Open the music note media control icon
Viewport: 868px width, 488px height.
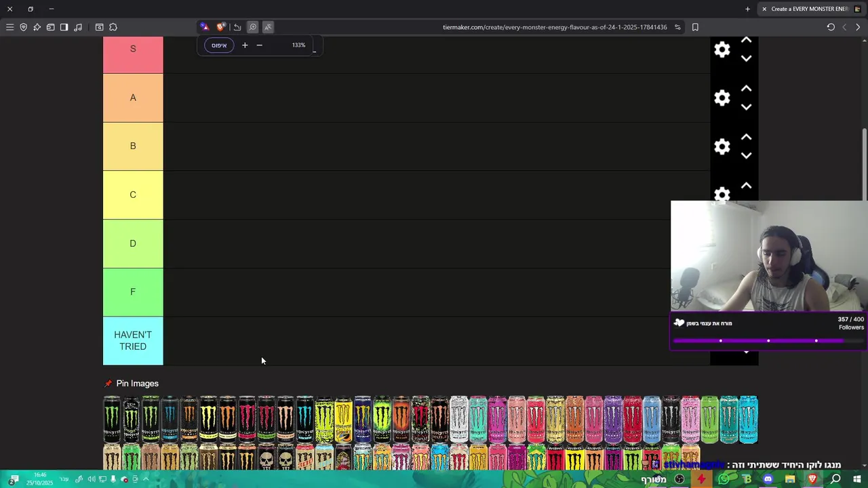[x=78, y=27]
